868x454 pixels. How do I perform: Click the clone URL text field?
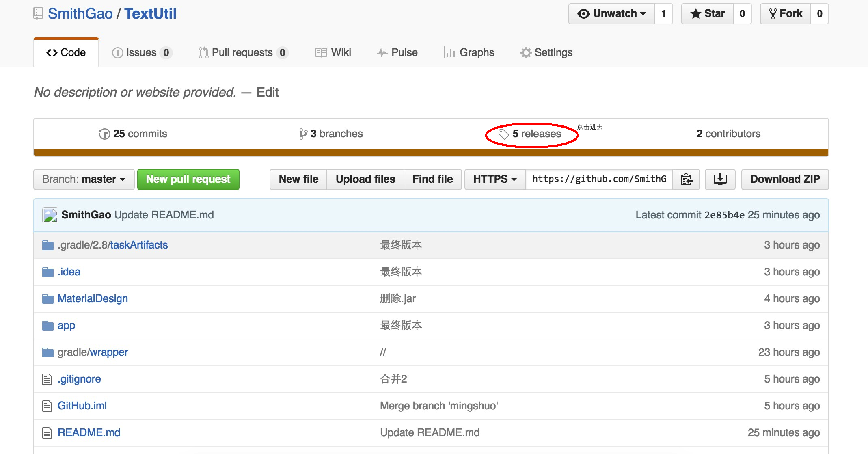pyautogui.click(x=599, y=179)
